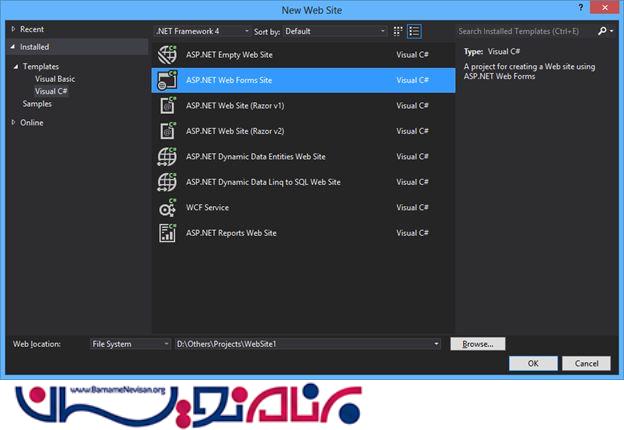Select the Recent category label
Screen dimensions: 624x430
click(32, 29)
